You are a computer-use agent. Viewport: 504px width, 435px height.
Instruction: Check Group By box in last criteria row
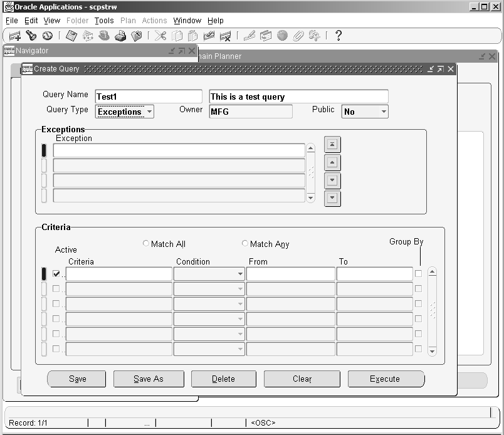pos(418,349)
